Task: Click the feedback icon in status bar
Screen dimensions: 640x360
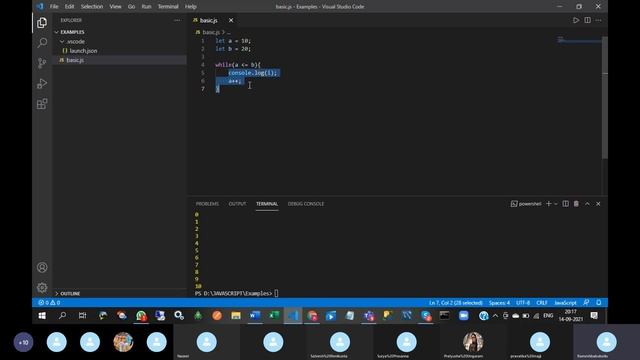Action: click(x=586, y=302)
